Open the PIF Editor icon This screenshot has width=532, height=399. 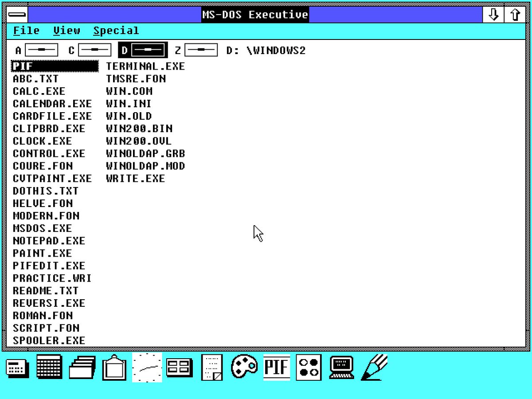pos(277,368)
